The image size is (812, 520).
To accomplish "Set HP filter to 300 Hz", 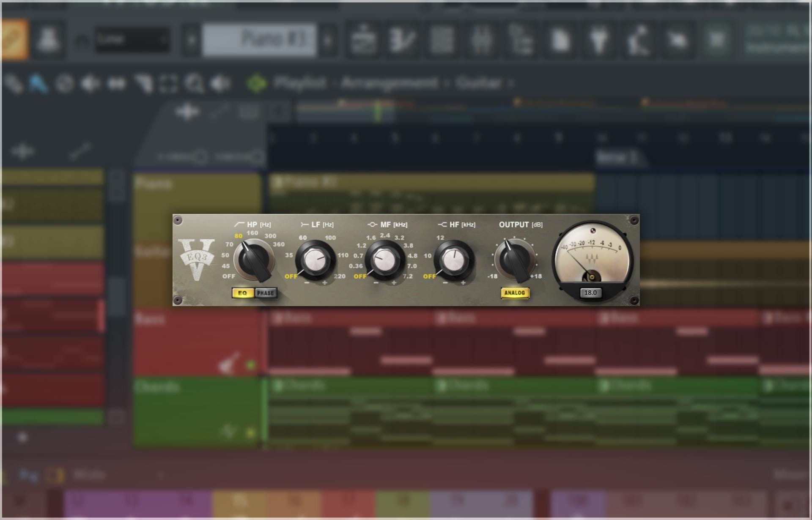I will 270,236.
